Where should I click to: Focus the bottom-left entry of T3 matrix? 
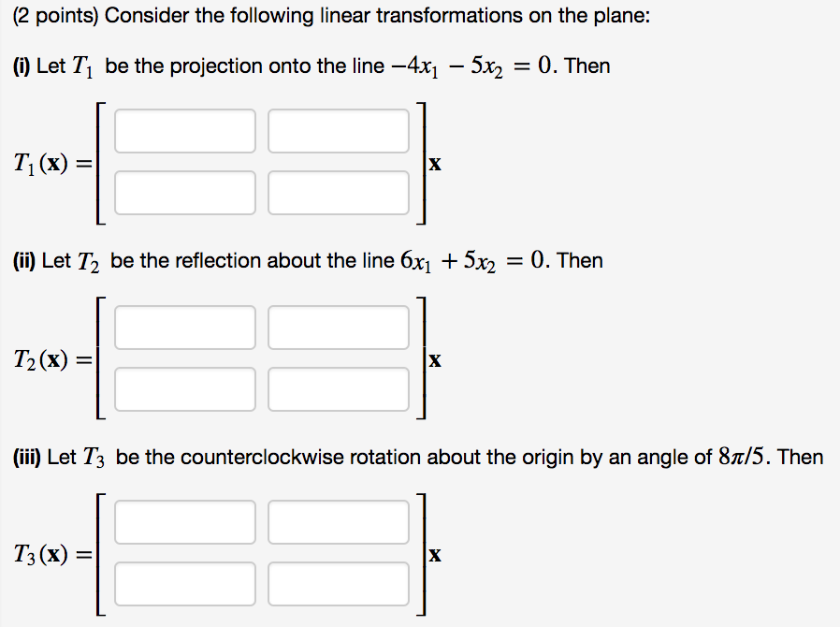tap(185, 584)
